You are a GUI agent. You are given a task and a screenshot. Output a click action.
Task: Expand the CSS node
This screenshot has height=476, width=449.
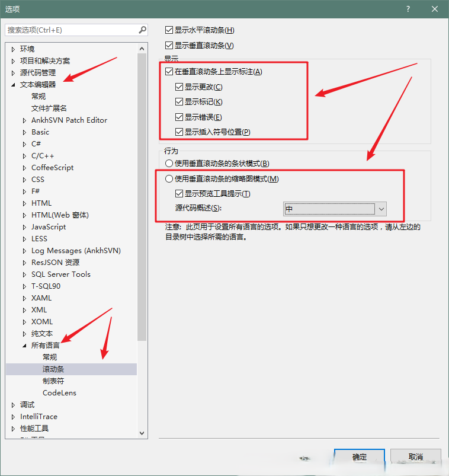tap(24, 180)
